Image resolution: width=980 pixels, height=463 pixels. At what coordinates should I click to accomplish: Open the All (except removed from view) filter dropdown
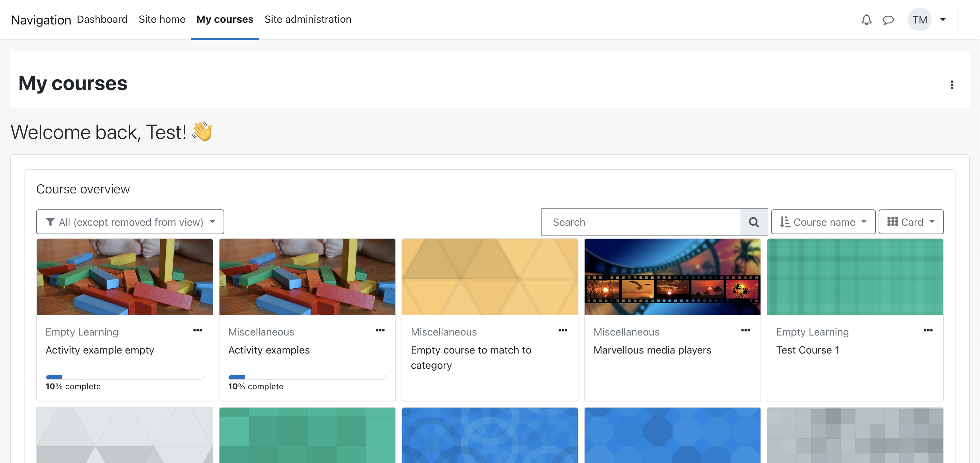[x=130, y=222]
